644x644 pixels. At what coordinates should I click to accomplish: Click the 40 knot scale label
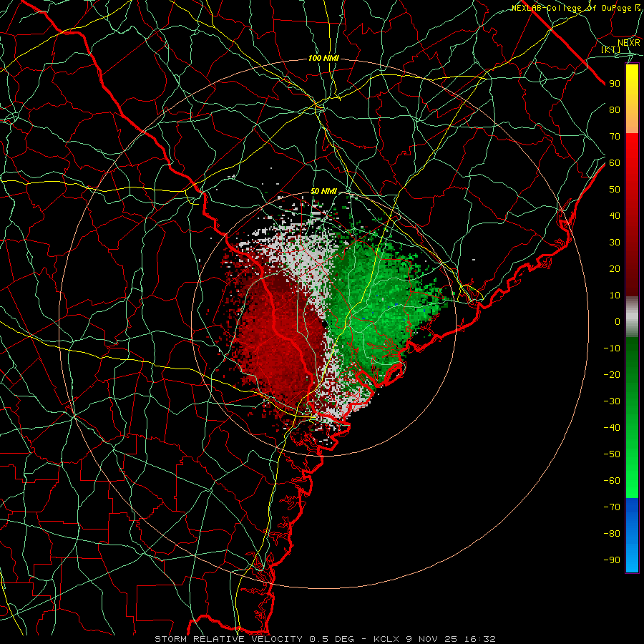(x=615, y=215)
